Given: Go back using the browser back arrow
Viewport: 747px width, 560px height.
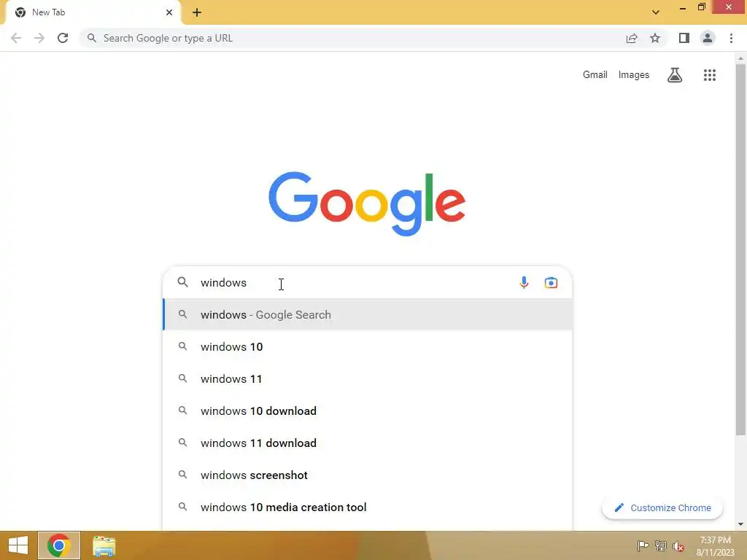Looking at the screenshot, I should [x=16, y=38].
